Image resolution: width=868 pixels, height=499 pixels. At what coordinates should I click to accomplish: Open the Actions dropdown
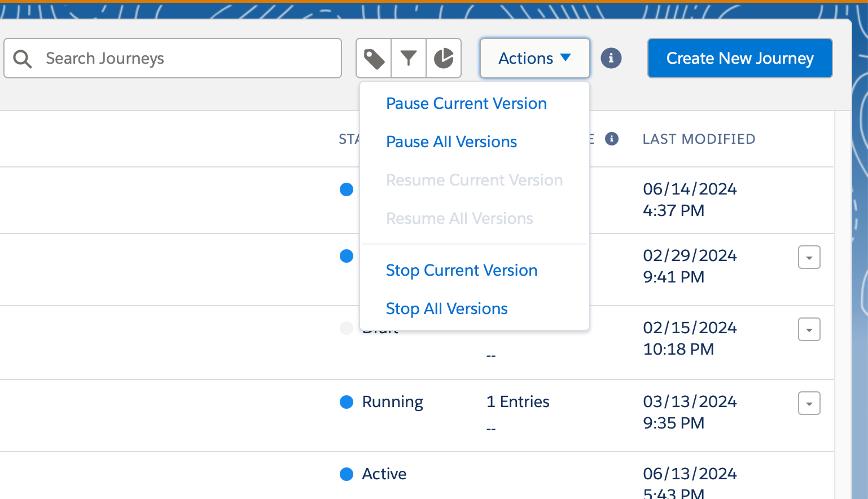535,58
